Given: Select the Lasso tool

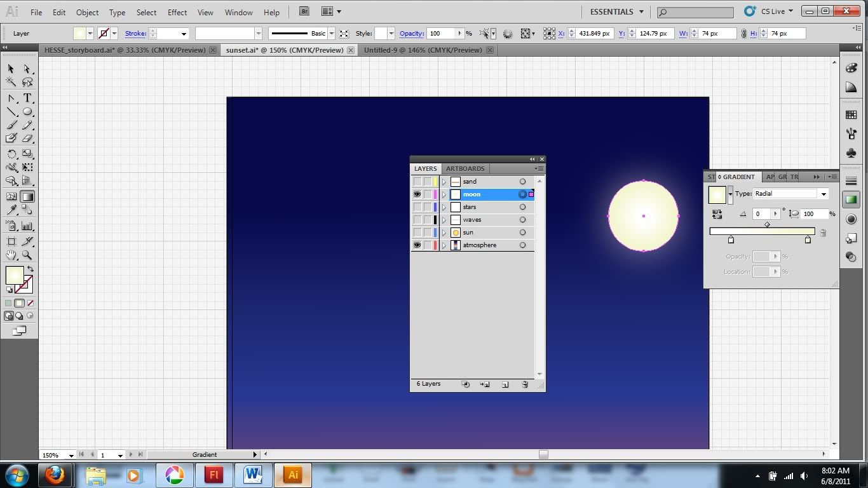Looking at the screenshot, I should (27, 82).
